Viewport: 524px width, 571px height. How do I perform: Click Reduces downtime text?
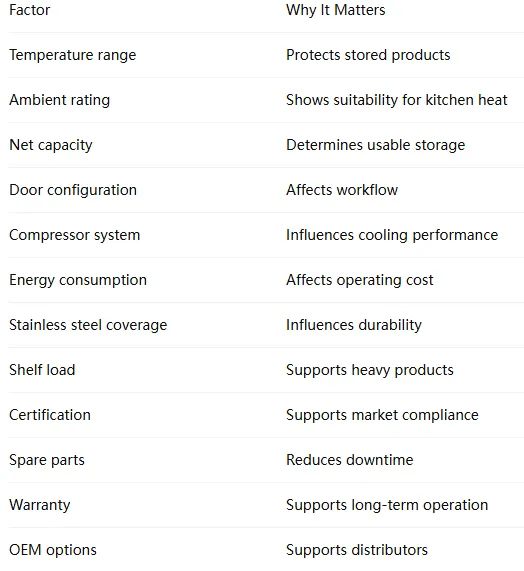click(350, 460)
